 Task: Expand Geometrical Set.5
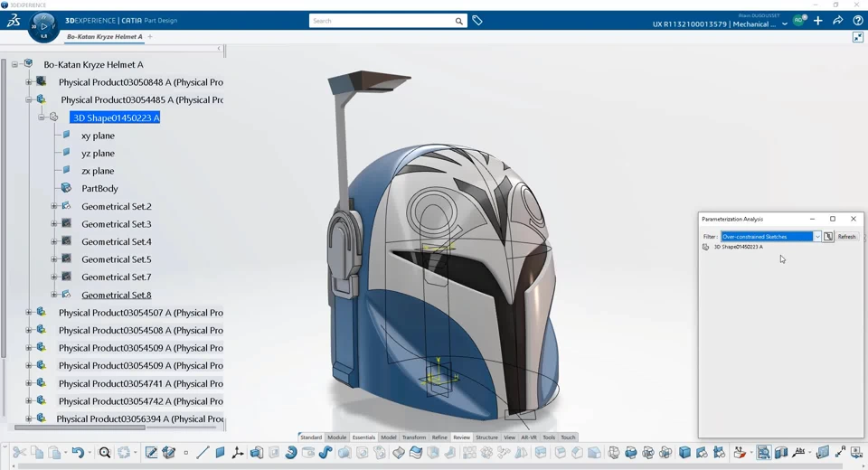pos(54,259)
